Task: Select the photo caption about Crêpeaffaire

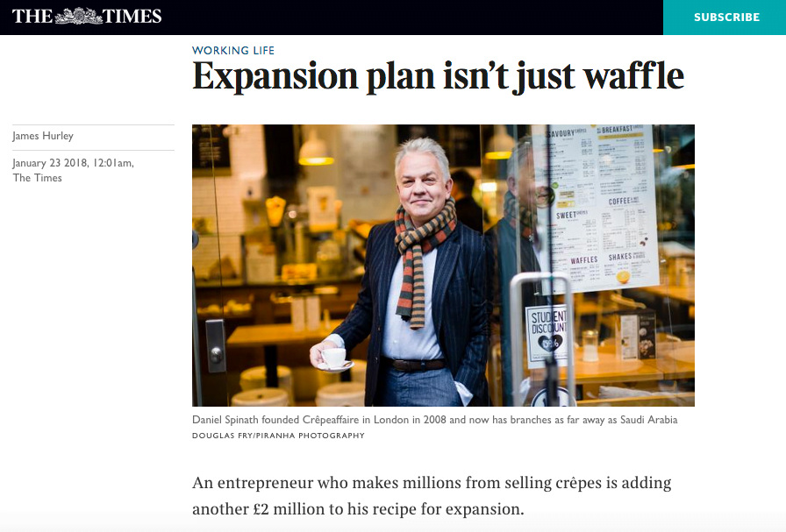Action: pyautogui.click(x=434, y=420)
